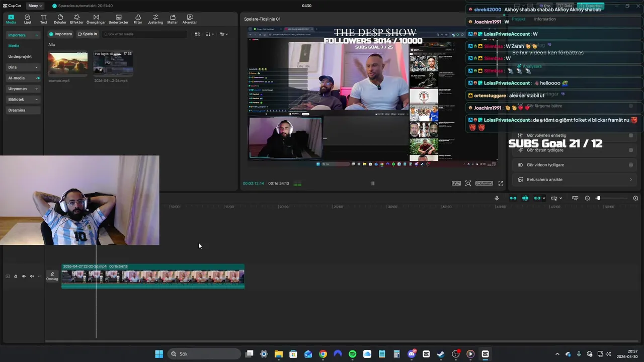Expand the Bibliotek section
The height and width of the screenshot is (362, 644).
pos(36,100)
